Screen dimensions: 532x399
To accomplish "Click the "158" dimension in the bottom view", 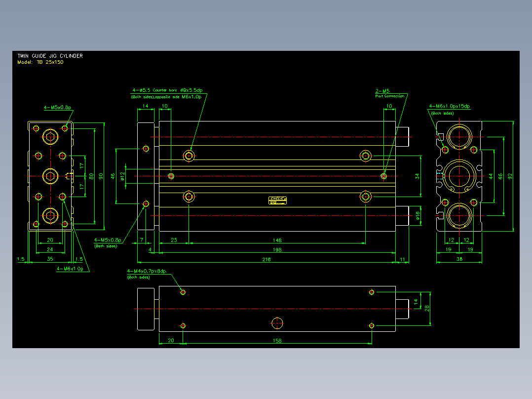I will [277, 341].
